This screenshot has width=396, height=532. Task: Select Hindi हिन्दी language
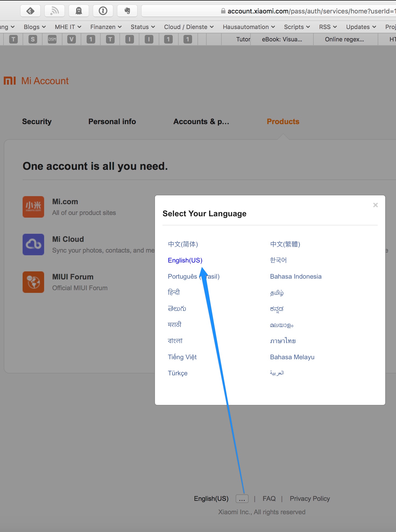[174, 292]
